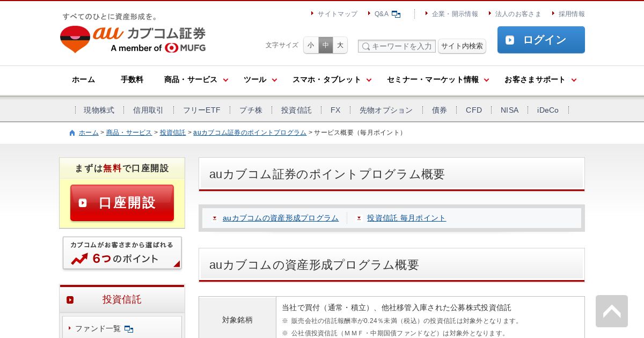Click the サイト内検索 button
The height and width of the screenshot is (338, 644).
click(462, 46)
